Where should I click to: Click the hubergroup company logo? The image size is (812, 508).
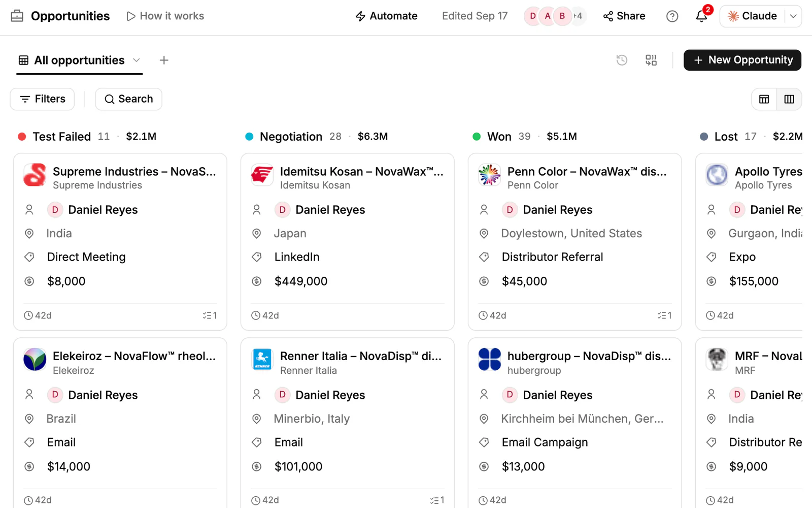490,360
